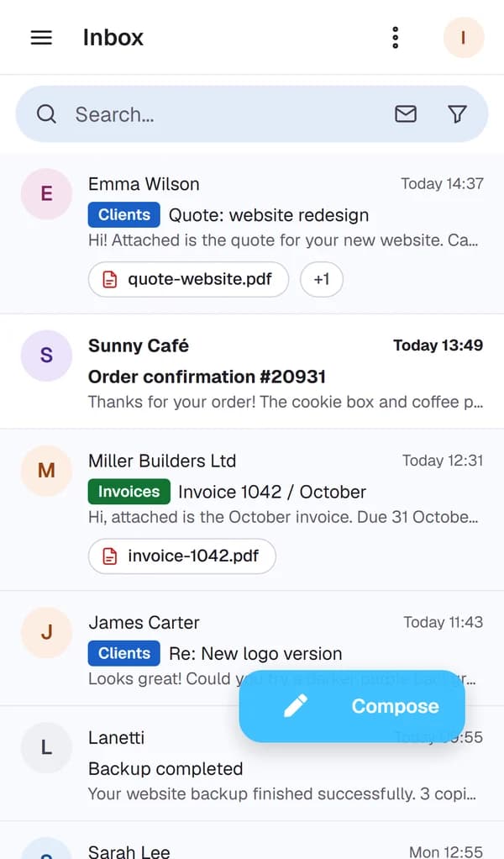Open the filter funnel options
The height and width of the screenshot is (859, 504).
click(x=457, y=114)
